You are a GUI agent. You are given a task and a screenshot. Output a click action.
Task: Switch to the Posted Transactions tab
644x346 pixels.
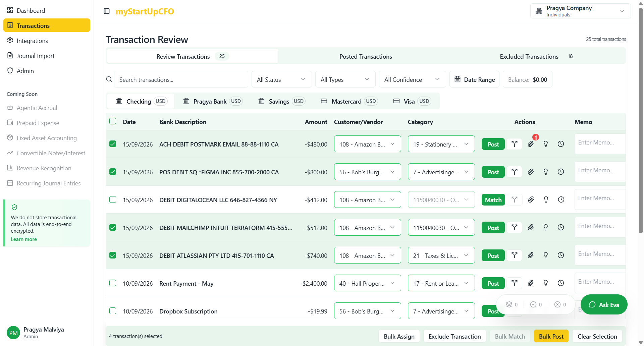(365, 56)
